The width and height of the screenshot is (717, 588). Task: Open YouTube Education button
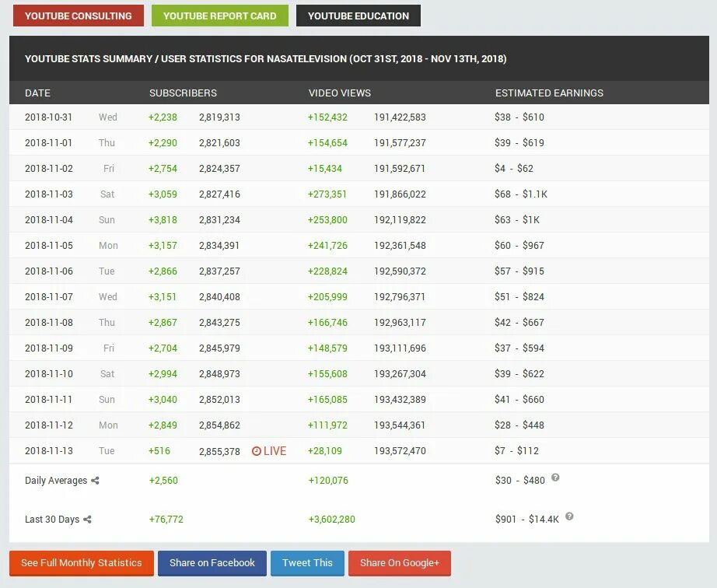click(x=358, y=16)
